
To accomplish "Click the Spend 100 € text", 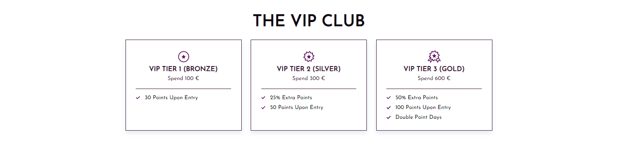I will click(183, 78).
